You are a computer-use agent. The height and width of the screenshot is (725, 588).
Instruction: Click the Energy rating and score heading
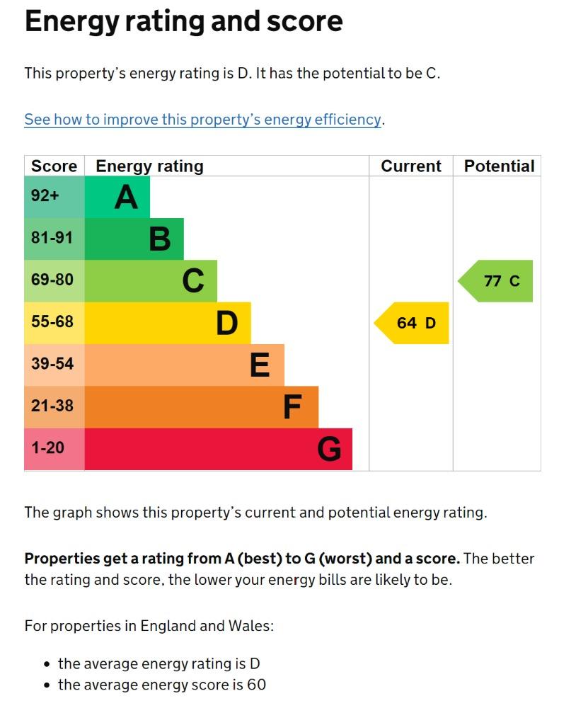tap(184, 22)
